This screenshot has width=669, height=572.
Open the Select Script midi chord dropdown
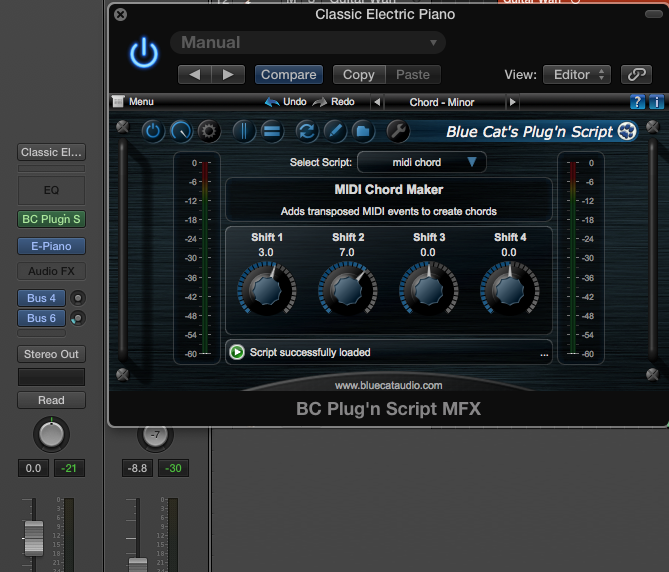point(422,162)
